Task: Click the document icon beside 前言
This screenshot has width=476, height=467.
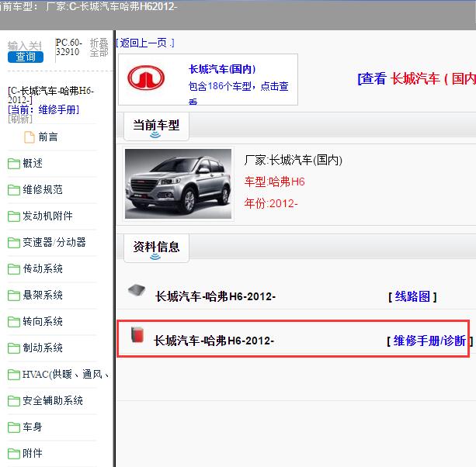Action: (x=30, y=137)
